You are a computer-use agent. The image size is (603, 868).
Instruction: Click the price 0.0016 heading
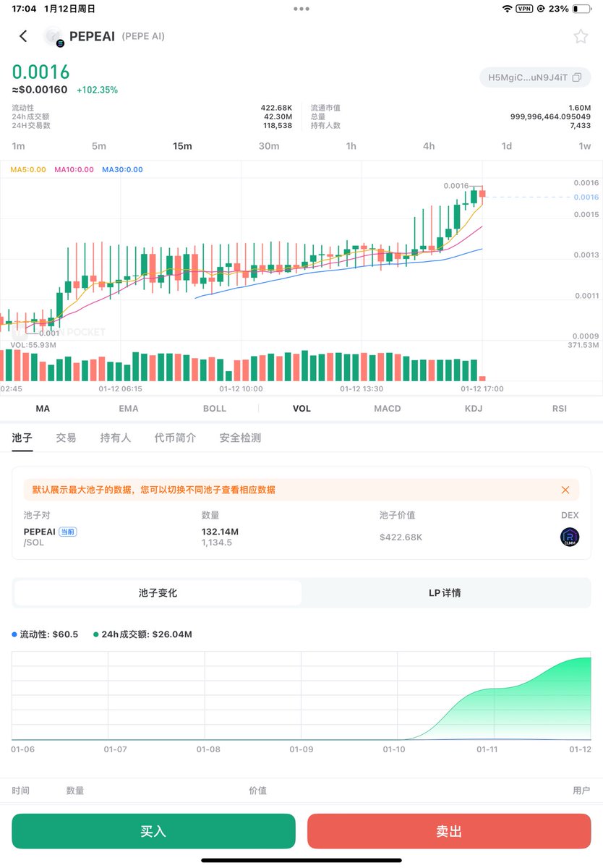coord(40,72)
